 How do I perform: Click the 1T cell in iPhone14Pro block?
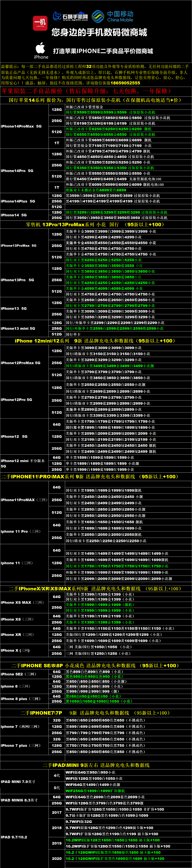pyautogui.click(x=57, y=187)
